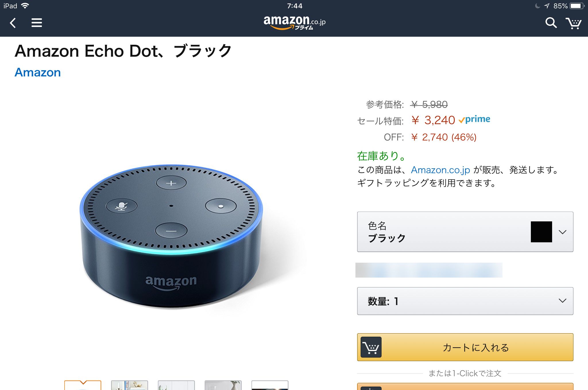
Task: Tap the search magnifier icon
Action: pyautogui.click(x=551, y=23)
